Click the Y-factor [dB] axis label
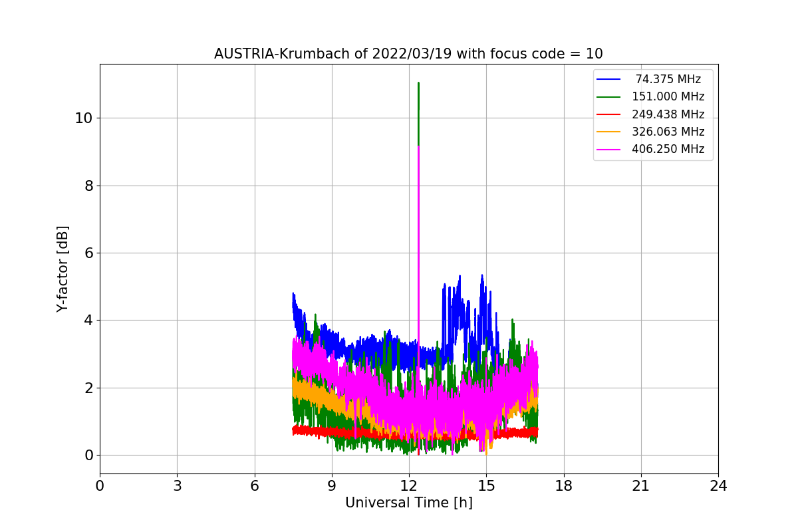This screenshot has height=532, width=798. [x=63, y=269]
